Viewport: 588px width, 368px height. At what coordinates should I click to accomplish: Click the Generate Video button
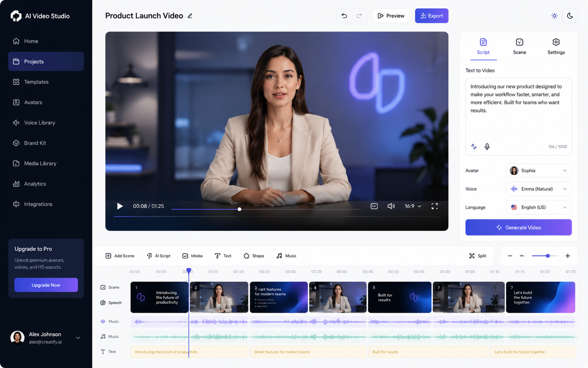coord(518,227)
